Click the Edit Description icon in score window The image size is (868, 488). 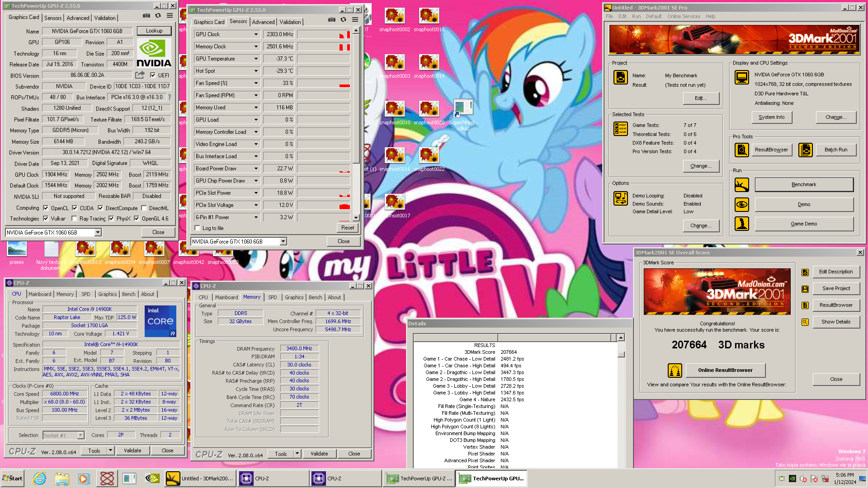pos(805,272)
